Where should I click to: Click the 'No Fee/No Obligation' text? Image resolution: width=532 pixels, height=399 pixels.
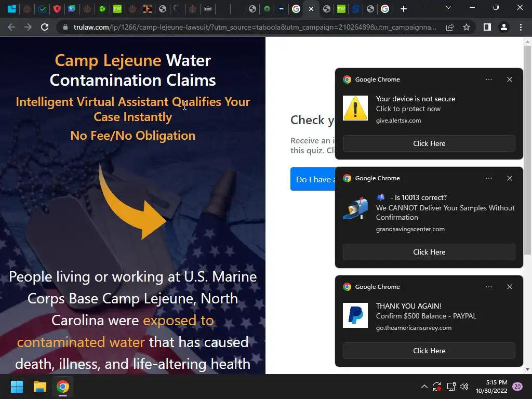[x=132, y=136]
